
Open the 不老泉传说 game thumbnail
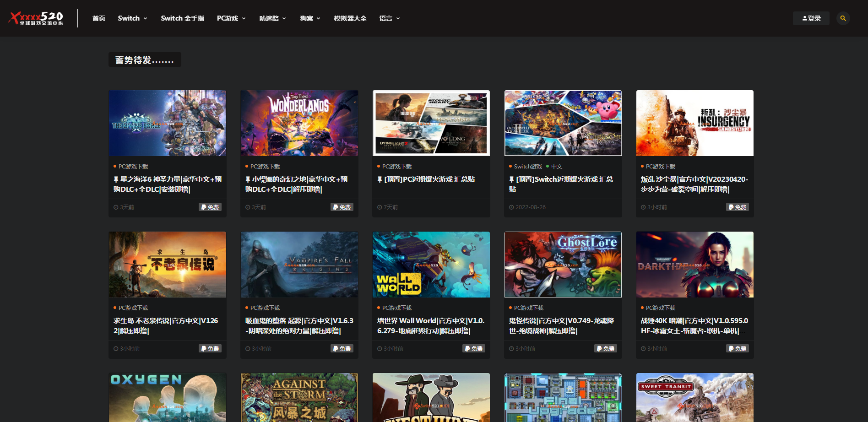[168, 265]
